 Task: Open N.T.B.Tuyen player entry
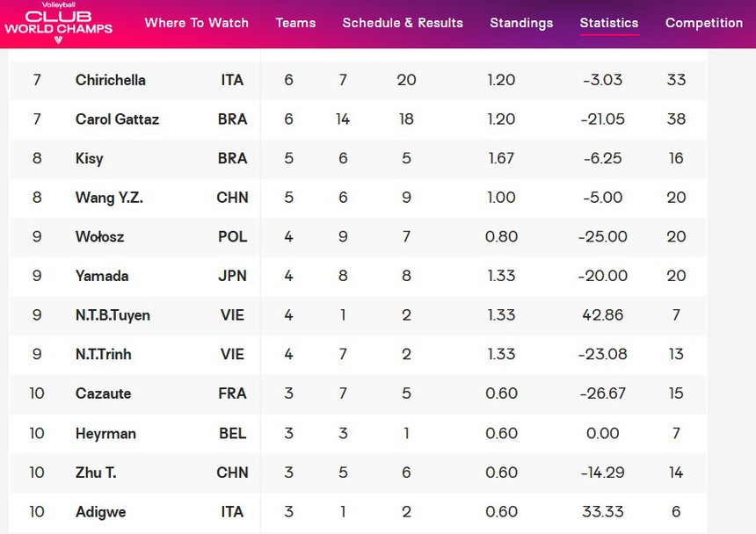[113, 315]
